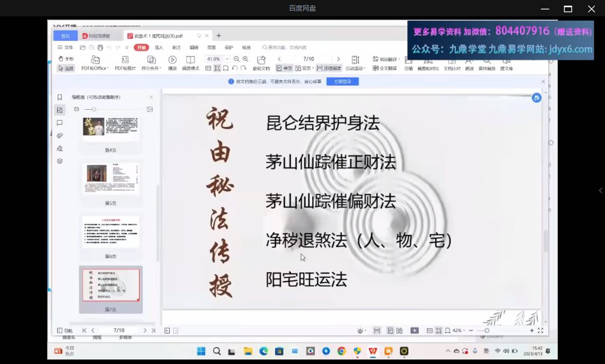
Task: Open the layers panel sidebar icon
Action: pos(59,161)
